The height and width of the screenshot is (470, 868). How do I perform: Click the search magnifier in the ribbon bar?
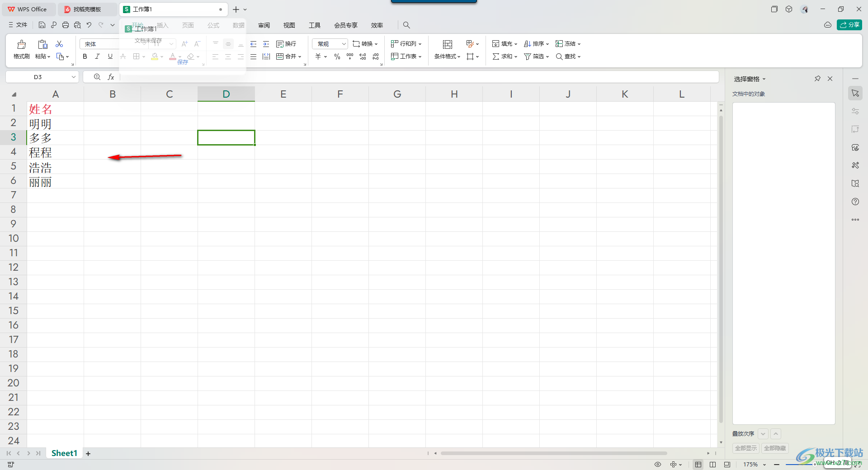pos(406,25)
